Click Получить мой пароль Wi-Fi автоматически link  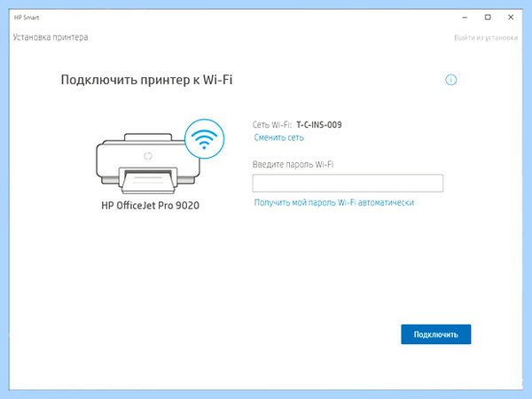pos(334,202)
